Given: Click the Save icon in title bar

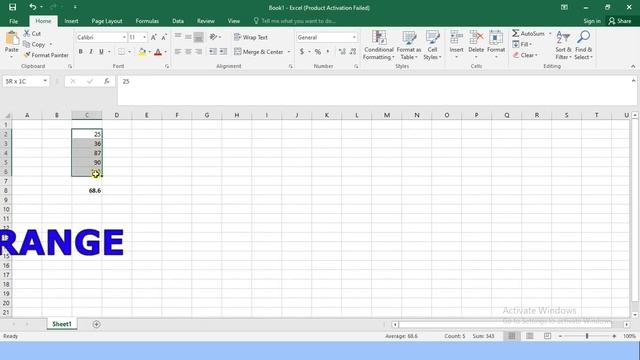Looking at the screenshot, I should pyautogui.click(x=12, y=7).
